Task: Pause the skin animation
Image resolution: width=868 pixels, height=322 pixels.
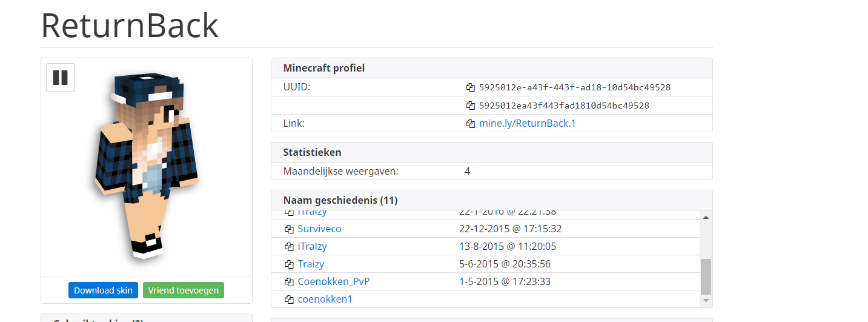Action: 61,78
